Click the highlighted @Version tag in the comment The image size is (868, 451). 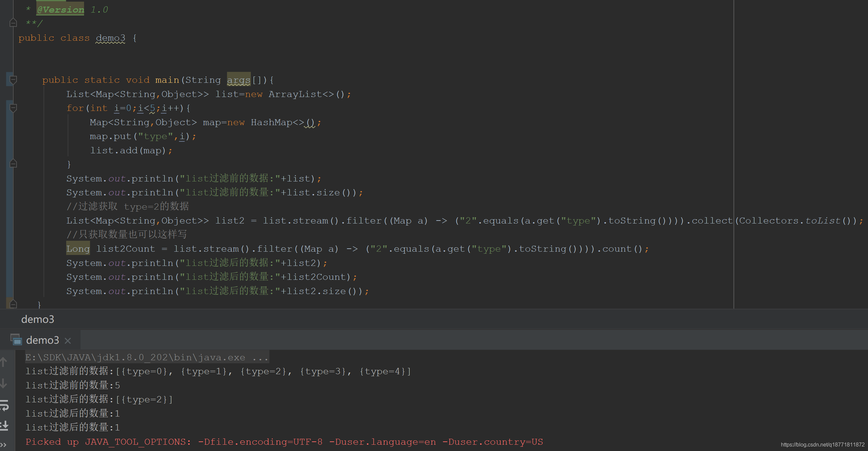60,9
